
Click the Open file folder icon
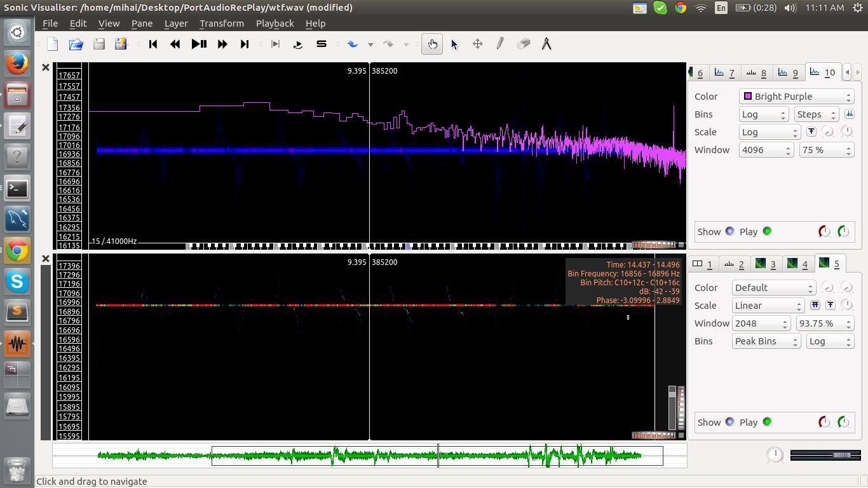pos(76,44)
